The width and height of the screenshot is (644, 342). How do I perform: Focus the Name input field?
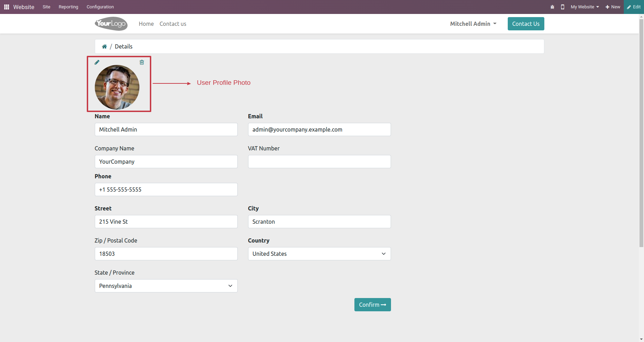tap(166, 129)
